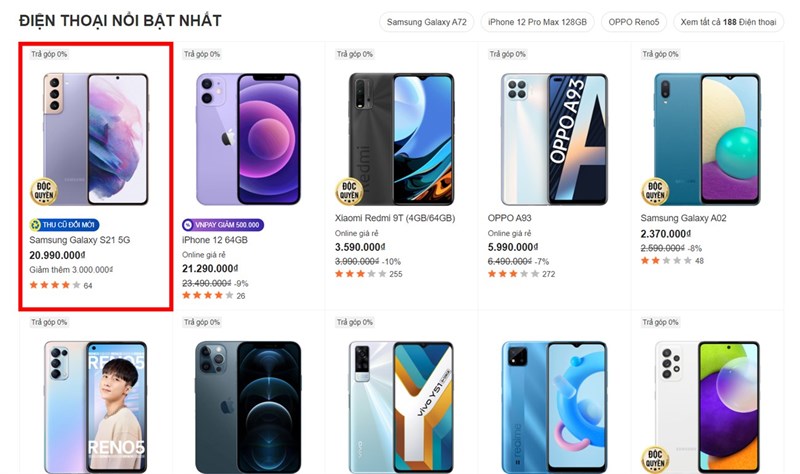This screenshot has height=474, width=800.
Task: Select the OPPO Reno5 quick filter
Action: [x=633, y=22]
